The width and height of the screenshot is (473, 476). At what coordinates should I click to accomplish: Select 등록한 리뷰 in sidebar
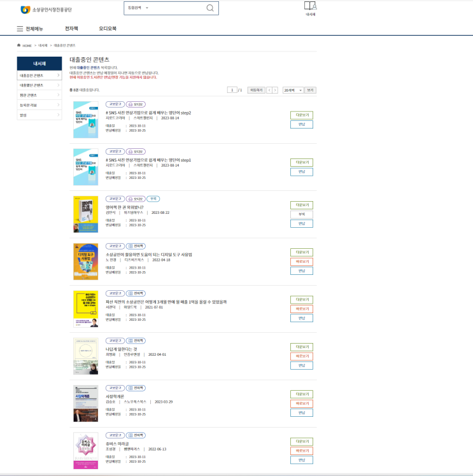tap(39, 105)
